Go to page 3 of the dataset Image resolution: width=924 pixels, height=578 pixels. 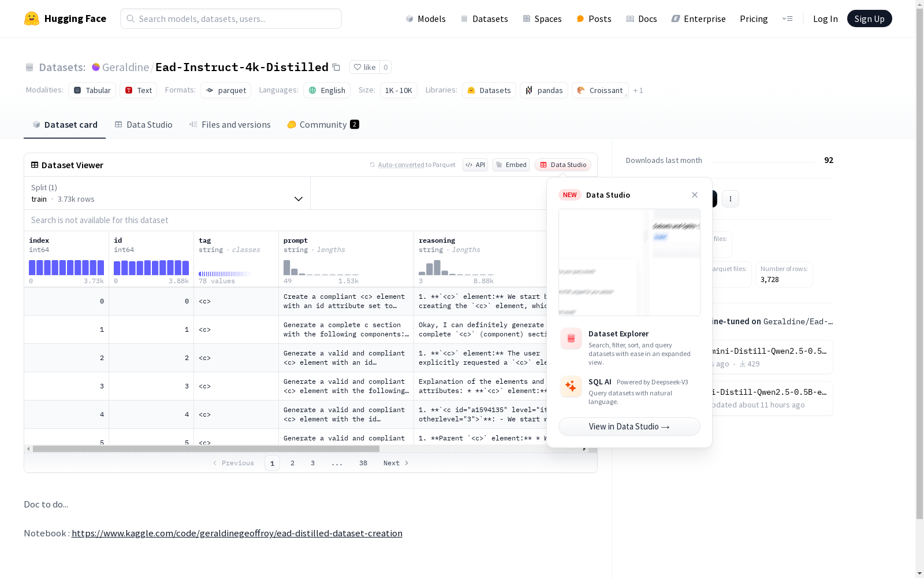click(x=313, y=463)
